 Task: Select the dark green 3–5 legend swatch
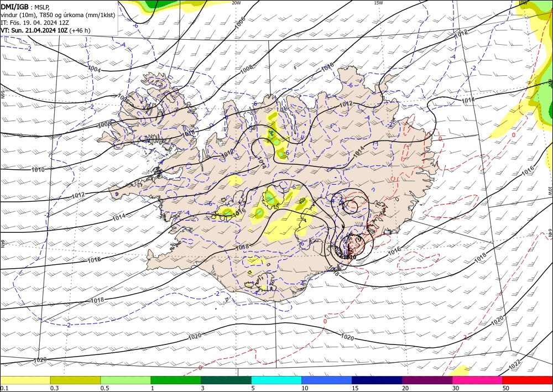[226, 380]
